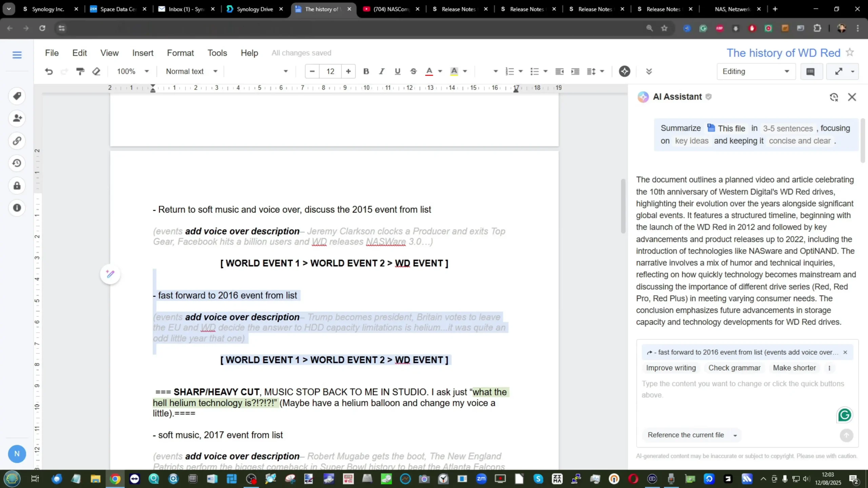
Task: Click the font size field showing 12
Action: [x=330, y=72]
